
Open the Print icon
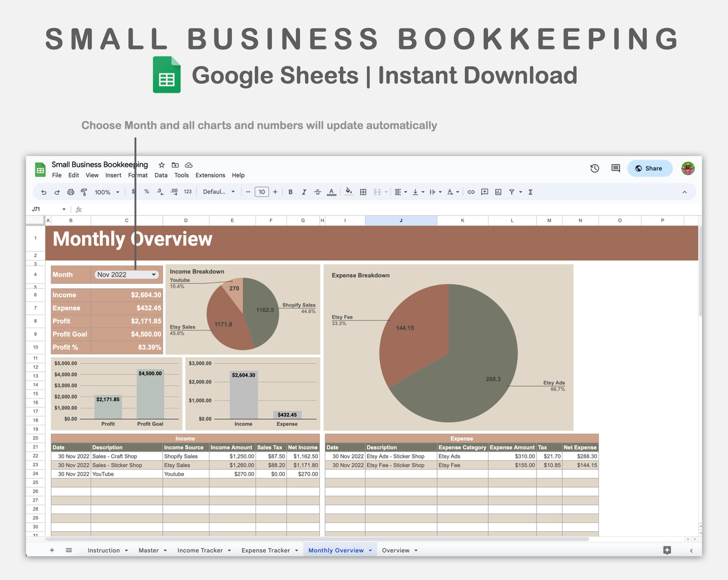[71, 192]
